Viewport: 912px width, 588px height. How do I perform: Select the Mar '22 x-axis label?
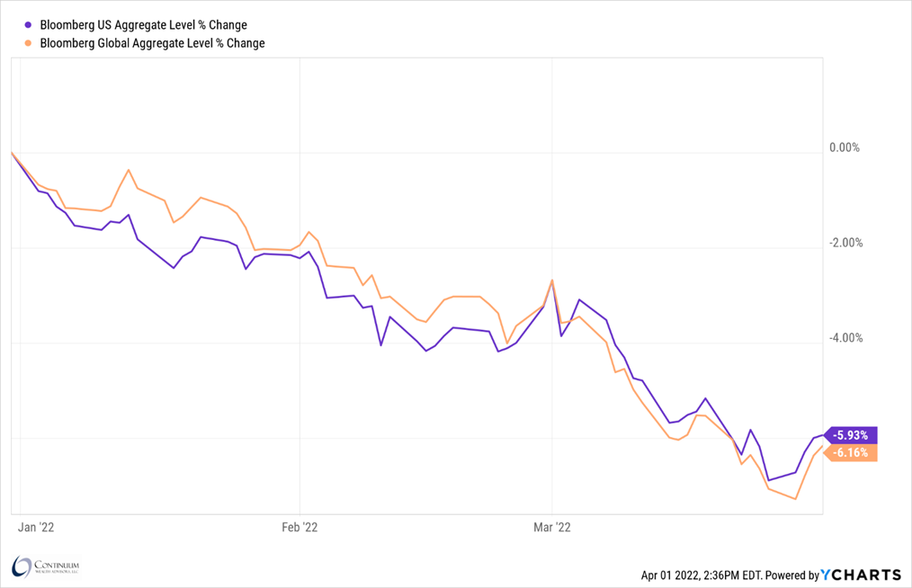click(x=552, y=527)
